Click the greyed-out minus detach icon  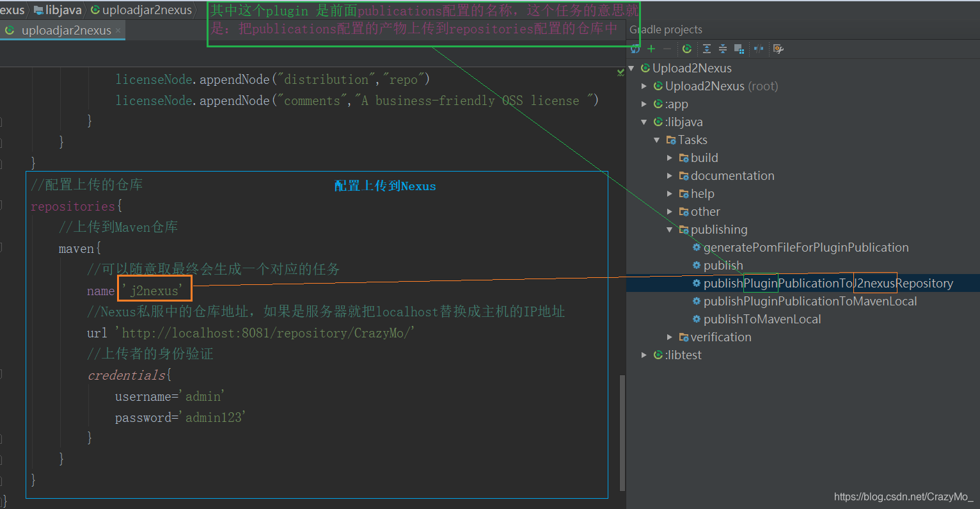[667, 49]
